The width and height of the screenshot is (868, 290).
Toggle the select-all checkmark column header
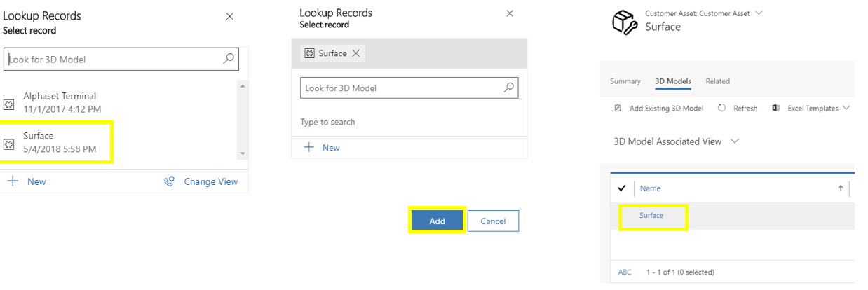click(x=621, y=188)
